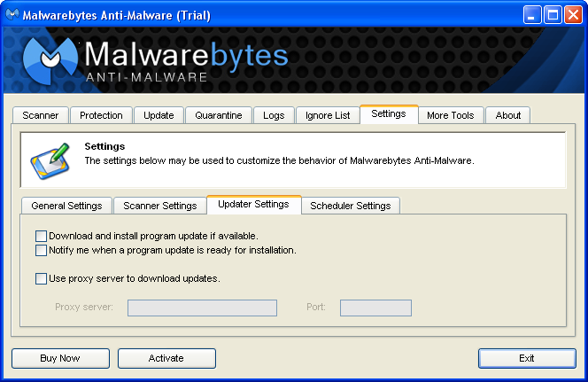Screen dimensions: 588x382
Task: Click the Port input field
Action: [x=375, y=308]
